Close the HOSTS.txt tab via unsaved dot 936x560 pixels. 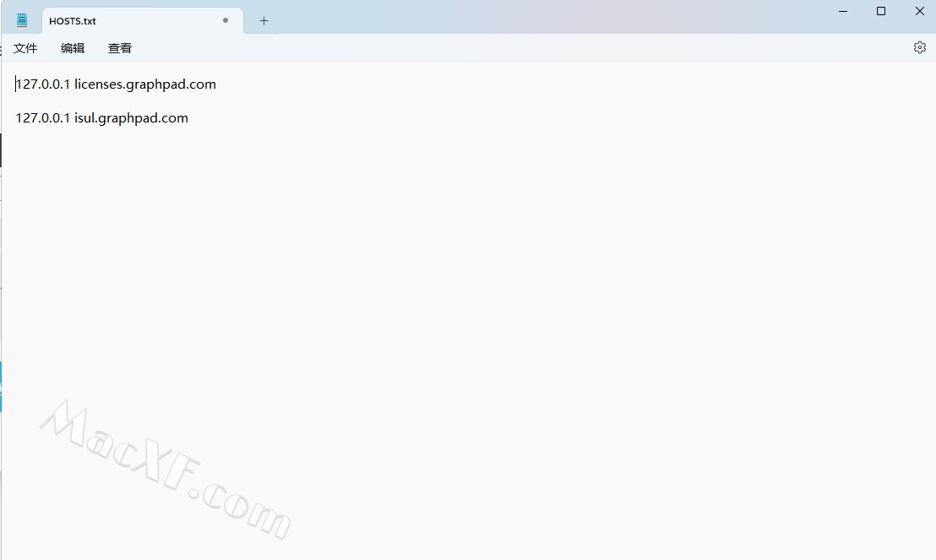coord(225,20)
